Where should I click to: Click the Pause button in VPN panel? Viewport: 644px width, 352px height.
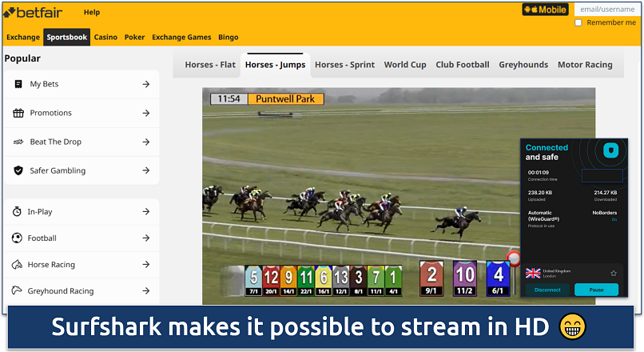coord(596,290)
